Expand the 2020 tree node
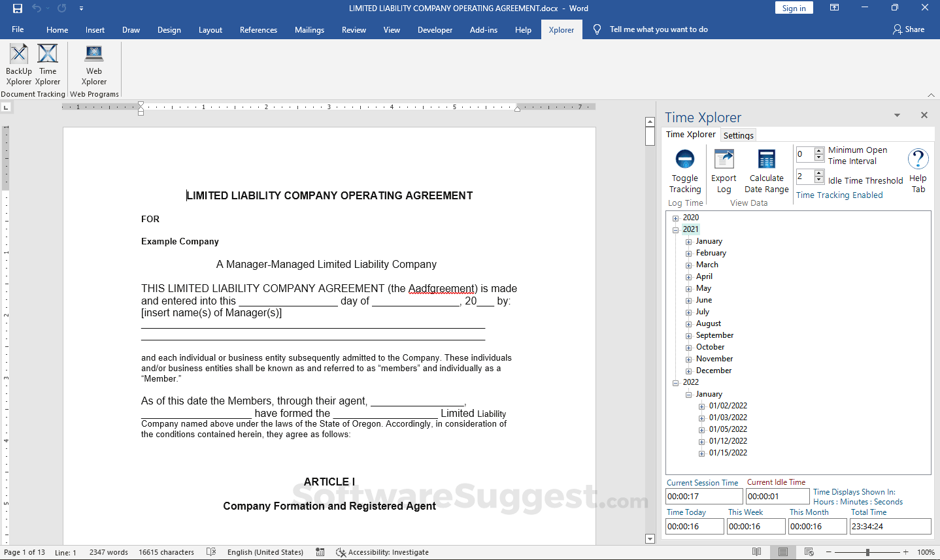 click(676, 217)
